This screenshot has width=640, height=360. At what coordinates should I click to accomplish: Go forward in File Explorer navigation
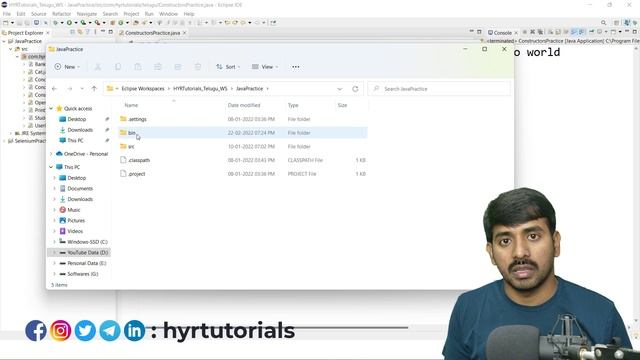[70, 89]
